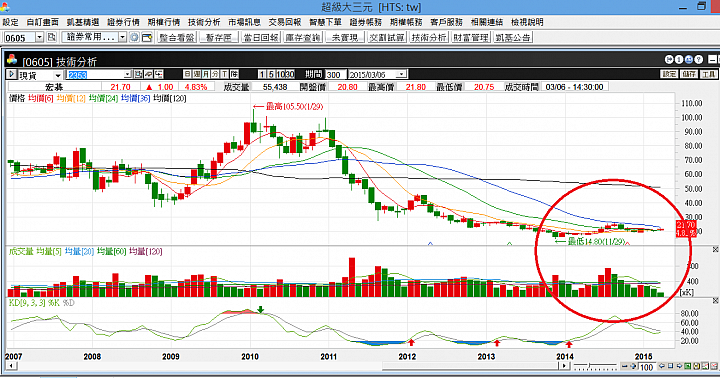
Task: Click the 工具 button in chart toolbar
Action: point(708,74)
